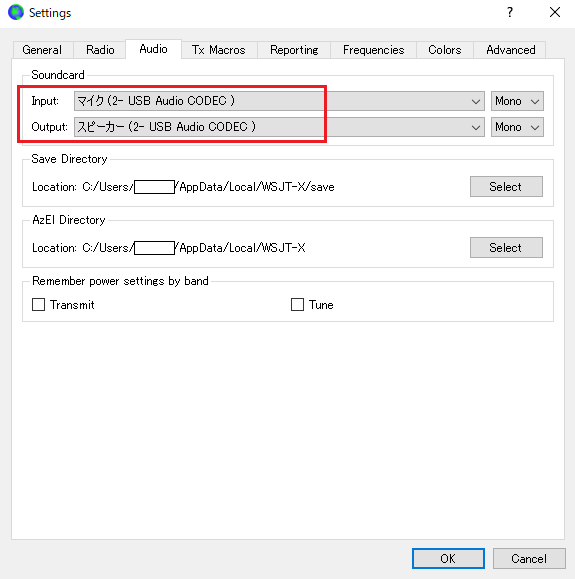
Task: Dismiss the dialog with Cancel button
Action: 529,558
